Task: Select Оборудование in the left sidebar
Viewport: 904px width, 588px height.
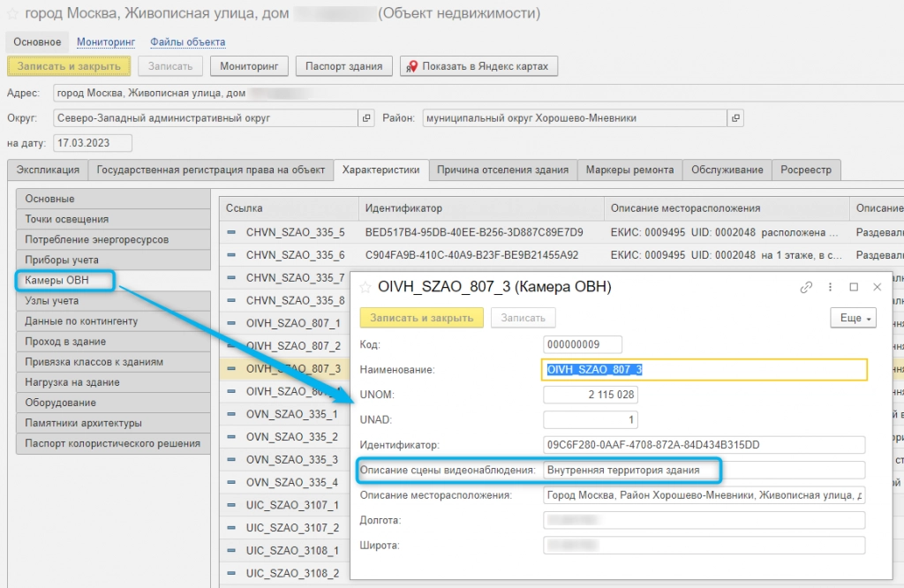Action: 61,403
